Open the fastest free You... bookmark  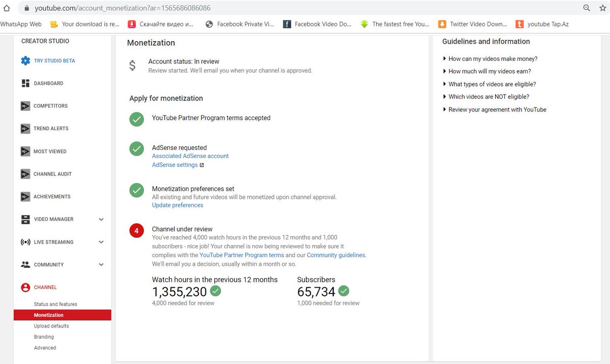394,24
